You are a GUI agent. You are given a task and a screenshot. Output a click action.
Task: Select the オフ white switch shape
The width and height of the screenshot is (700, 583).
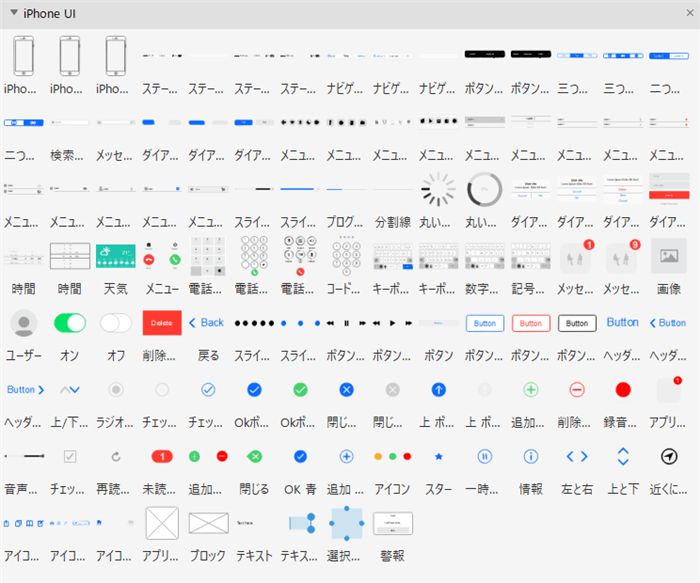pyautogui.click(x=116, y=323)
